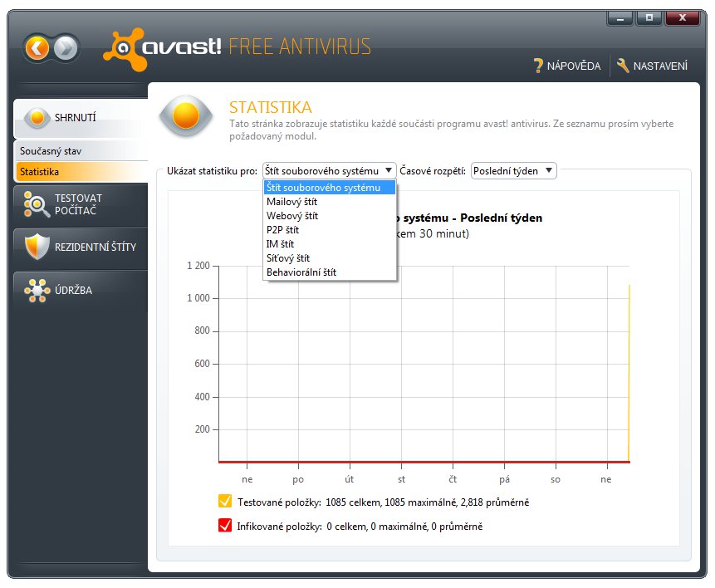Click the magnifier scan icon

(x=37, y=204)
